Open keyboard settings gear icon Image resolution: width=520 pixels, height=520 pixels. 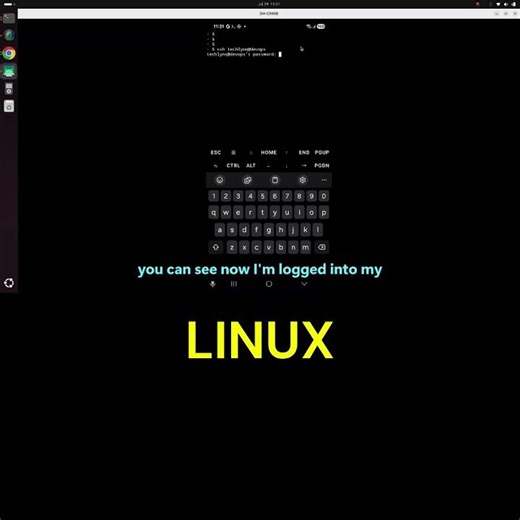(302, 180)
